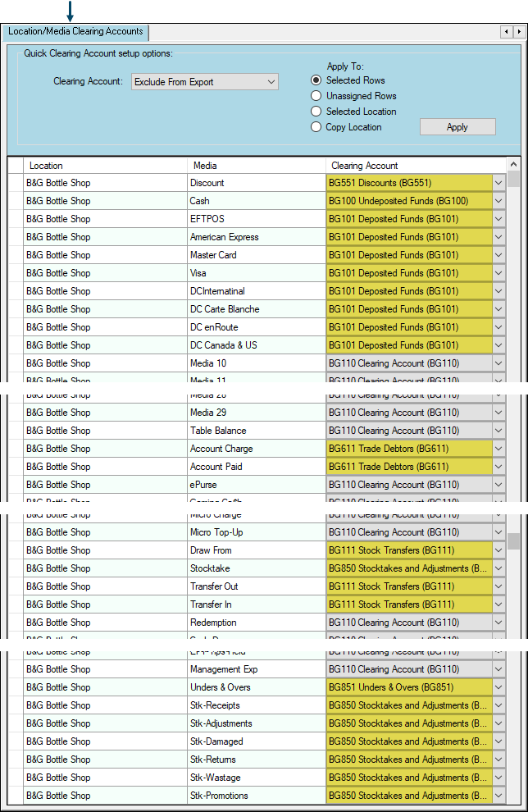The height and width of the screenshot is (812, 528).
Task: Select the Stocktake media cell
Action: pos(256,568)
